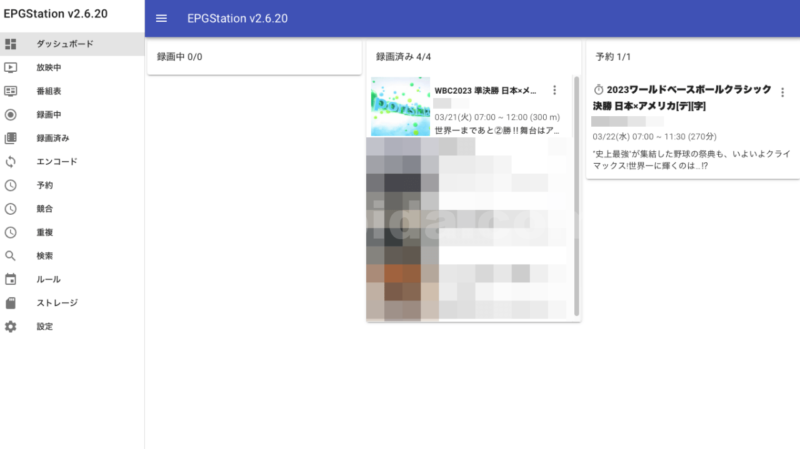
Task: Toggle the hamburger navigation menu
Action: [x=161, y=18]
